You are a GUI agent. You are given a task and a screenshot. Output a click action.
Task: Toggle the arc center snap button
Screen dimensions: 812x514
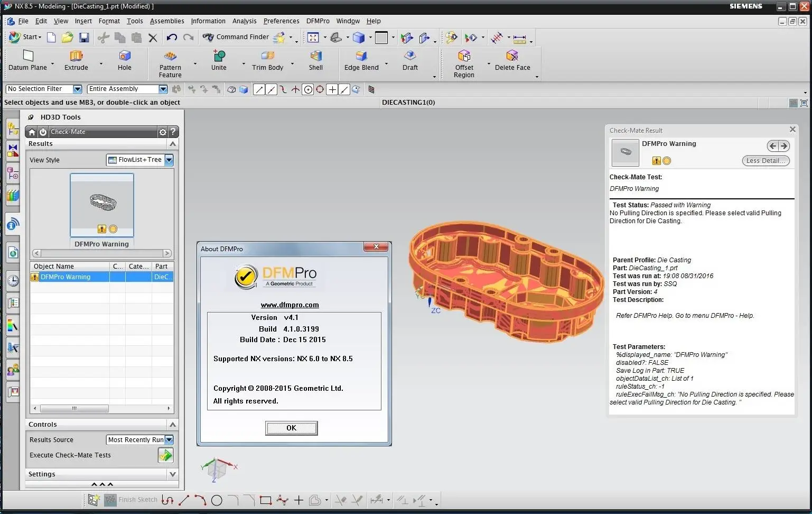(x=308, y=89)
